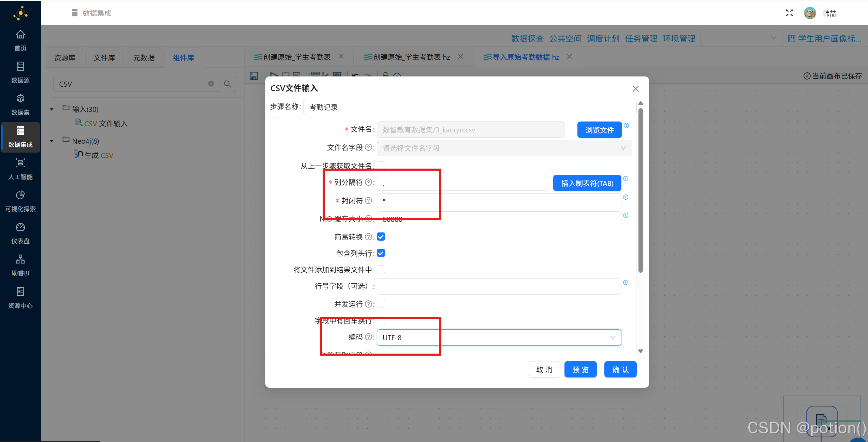Click the 确认 button
868x442 pixels.
coord(620,370)
